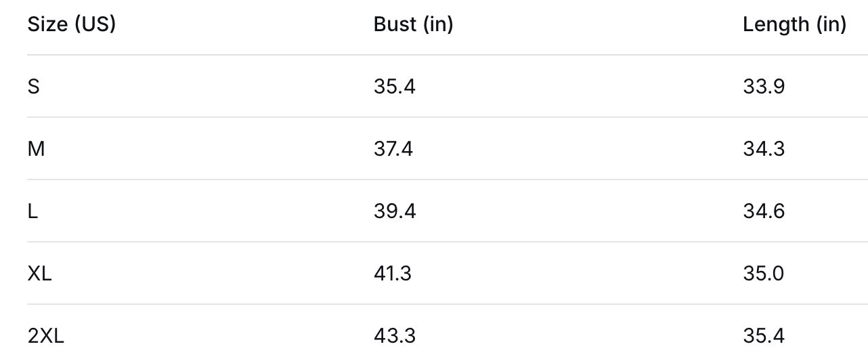The image size is (868, 359).
Task: Pick the length value 34.6
Action: point(764,211)
